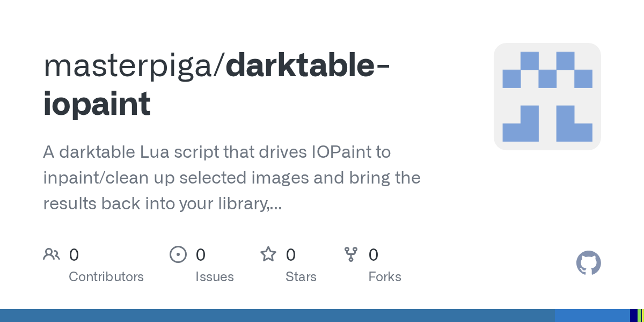Screen dimensions: 644x322
Task: Click the contributors count number
Action: 74,255
